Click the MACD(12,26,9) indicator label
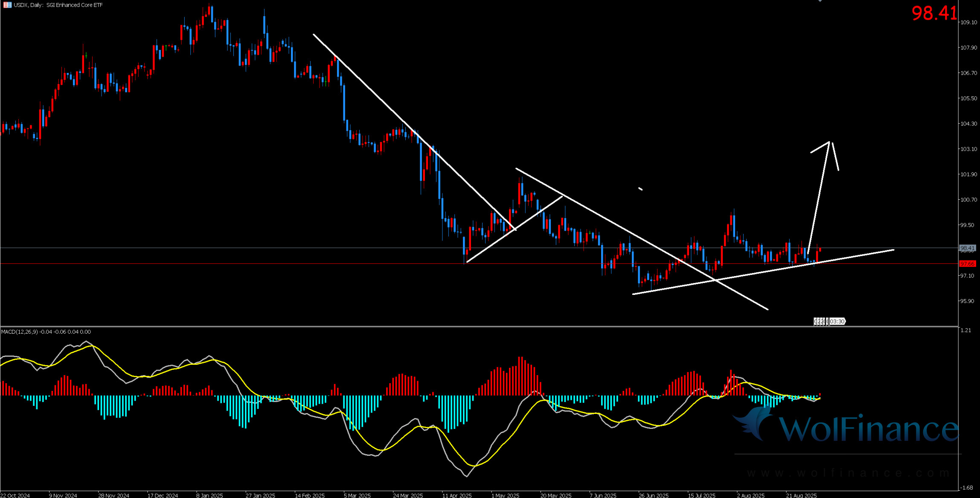The height and width of the screenshot is (498, 980). coord(20,332)
